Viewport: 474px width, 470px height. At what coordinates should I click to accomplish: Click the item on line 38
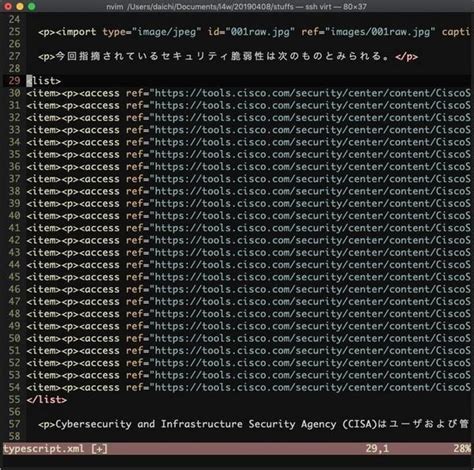coord(248,191)
